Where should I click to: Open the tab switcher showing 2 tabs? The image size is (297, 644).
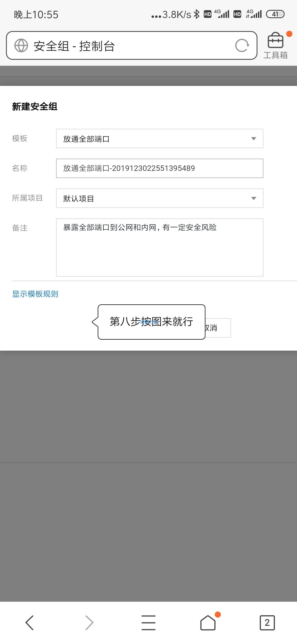267,623
